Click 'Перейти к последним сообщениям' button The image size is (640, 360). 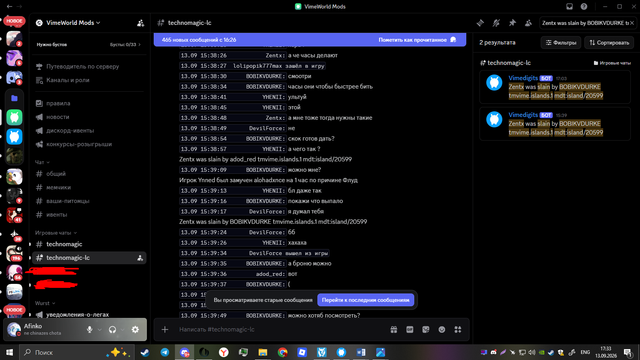pyautogui.click(x=365, y=300)
